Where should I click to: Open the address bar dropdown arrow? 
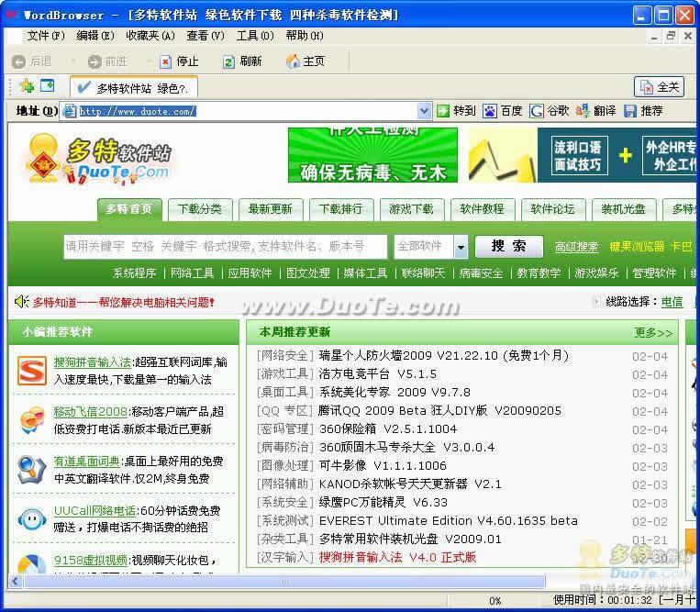tap(424, 111)
